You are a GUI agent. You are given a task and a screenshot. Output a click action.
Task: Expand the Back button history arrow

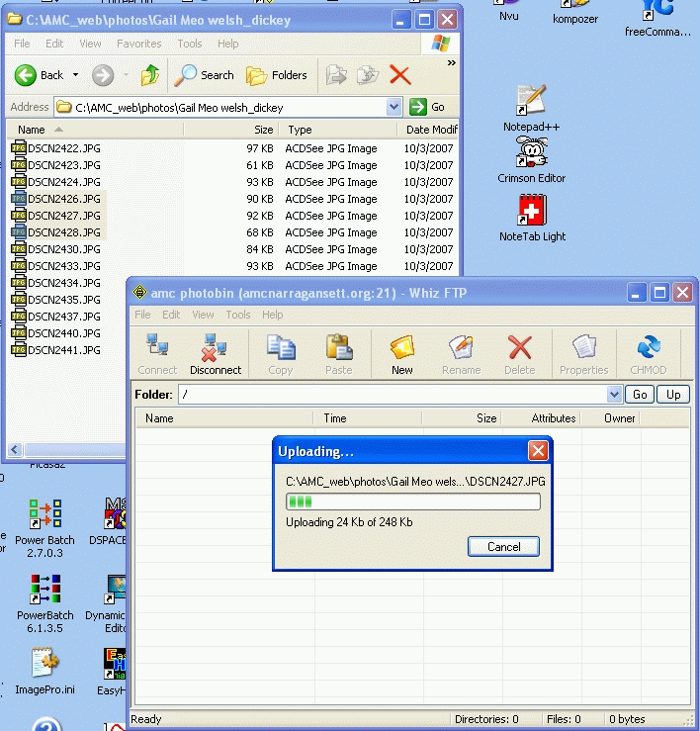coord(75,75)
